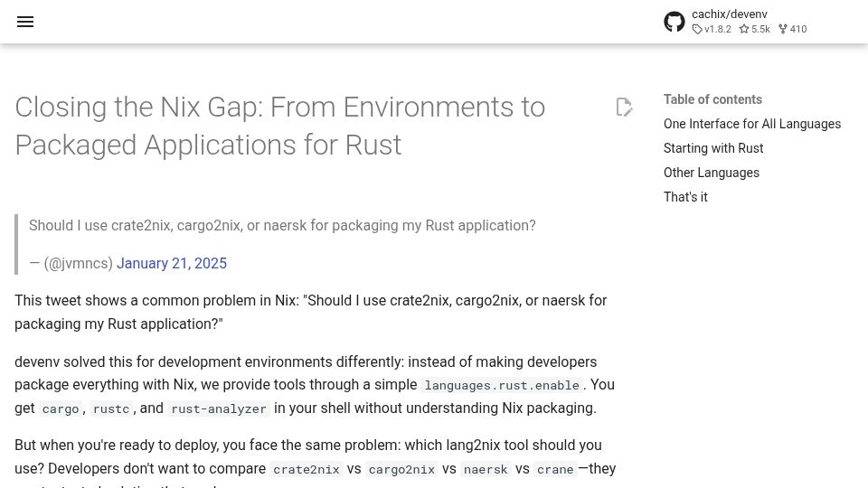Click the Table of contents heading
The image size is (868, 488).
click(x=712, y=99)
